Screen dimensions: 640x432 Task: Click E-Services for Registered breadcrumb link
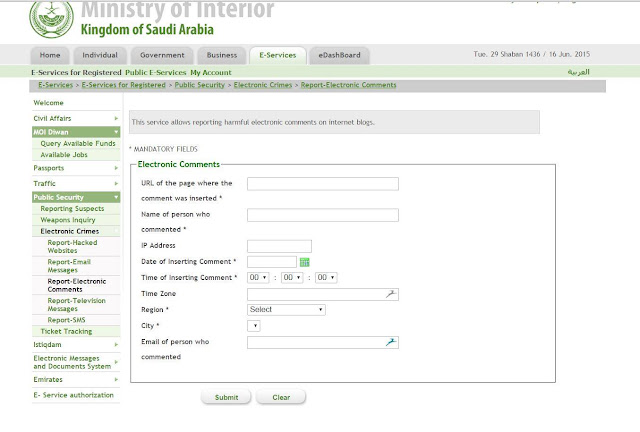pyautogui.click(x=124, y=85)
